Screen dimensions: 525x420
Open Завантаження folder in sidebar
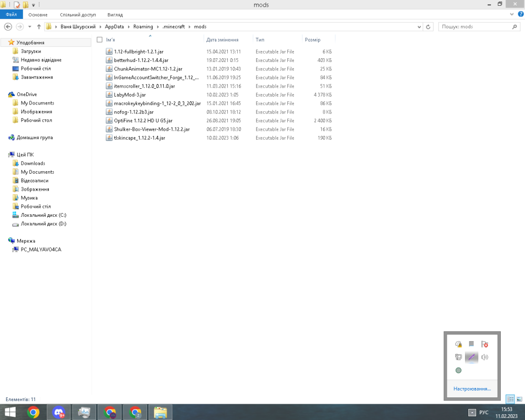click(x=37, y=77)
